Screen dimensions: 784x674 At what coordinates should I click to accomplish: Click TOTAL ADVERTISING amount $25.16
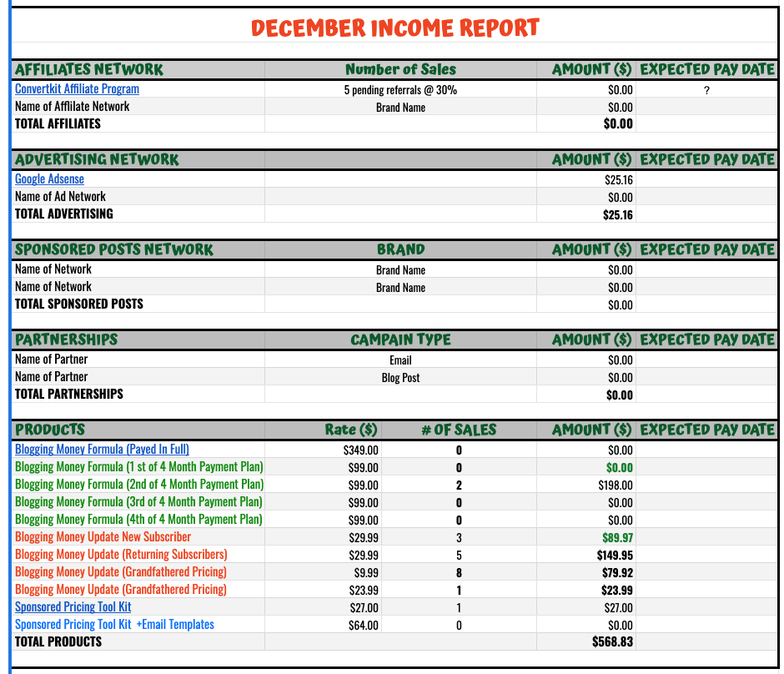(617, 215)
